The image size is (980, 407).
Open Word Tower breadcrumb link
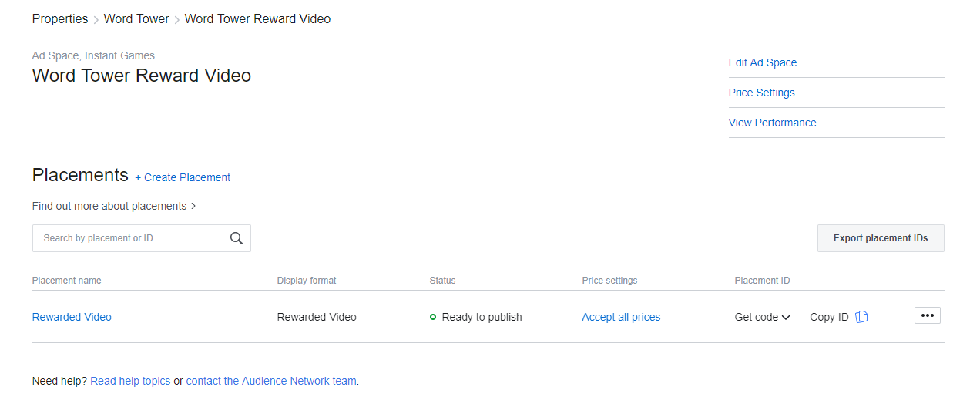[x=136, y=19]
